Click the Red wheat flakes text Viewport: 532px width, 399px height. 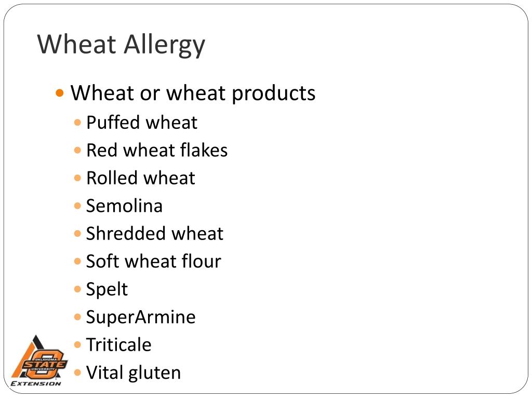[x=157, y=150]
